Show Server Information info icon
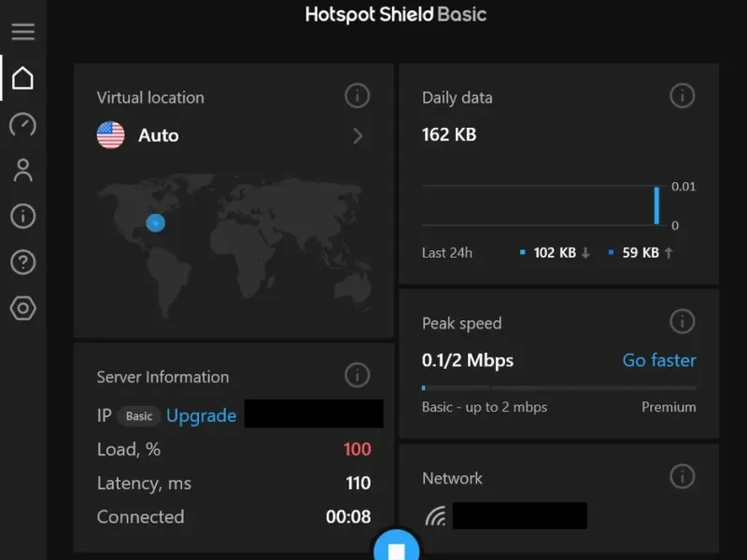The width and height of the screenshot is (747, 560). click(x=357, y=375)
